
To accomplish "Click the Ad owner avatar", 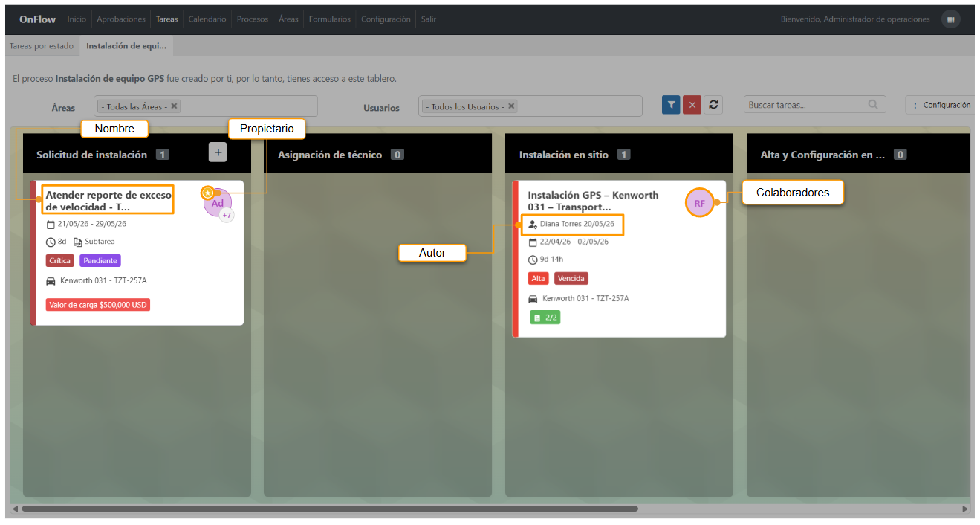I will pos(218,203).
